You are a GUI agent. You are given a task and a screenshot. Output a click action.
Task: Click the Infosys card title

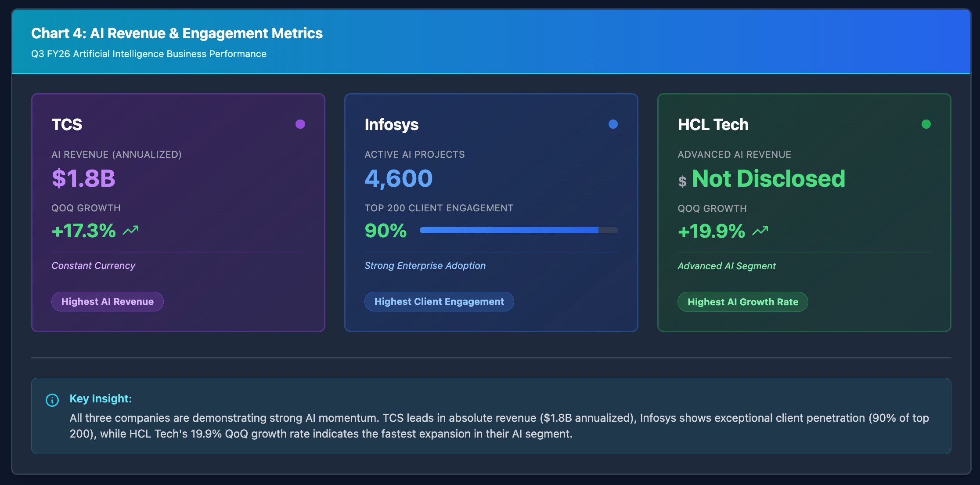pos(391,125)
